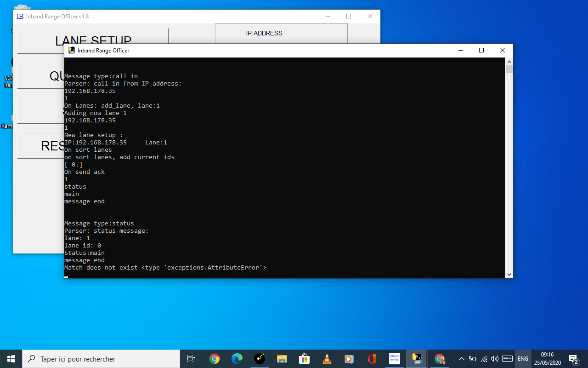Click the Python icon in console title bar
The image size is (588, 368).
pos(72,50)
